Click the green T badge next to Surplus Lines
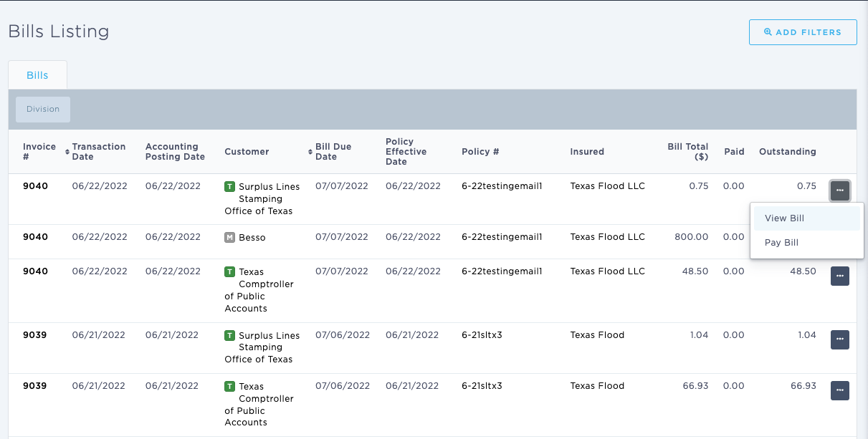Screen dimensions: 868x439 [x=231, y=186]
